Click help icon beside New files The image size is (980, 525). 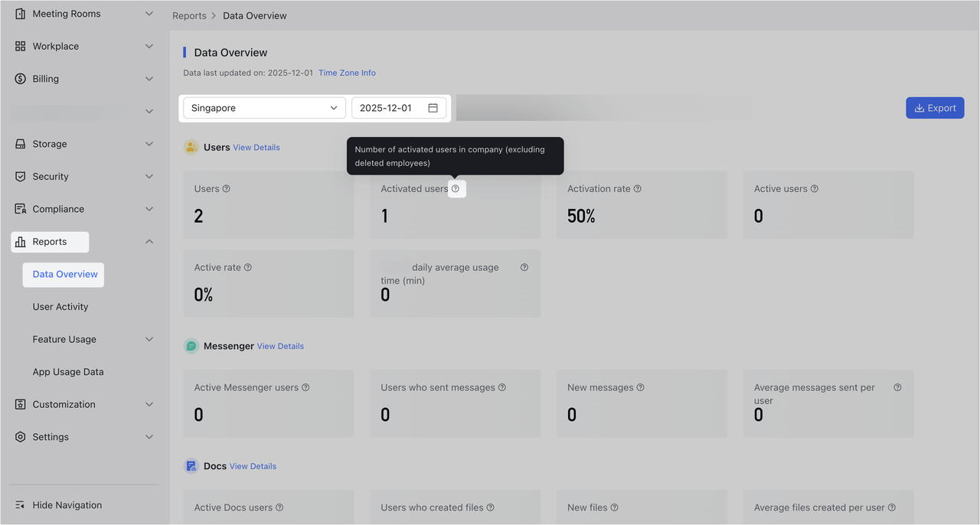[615, 507]
